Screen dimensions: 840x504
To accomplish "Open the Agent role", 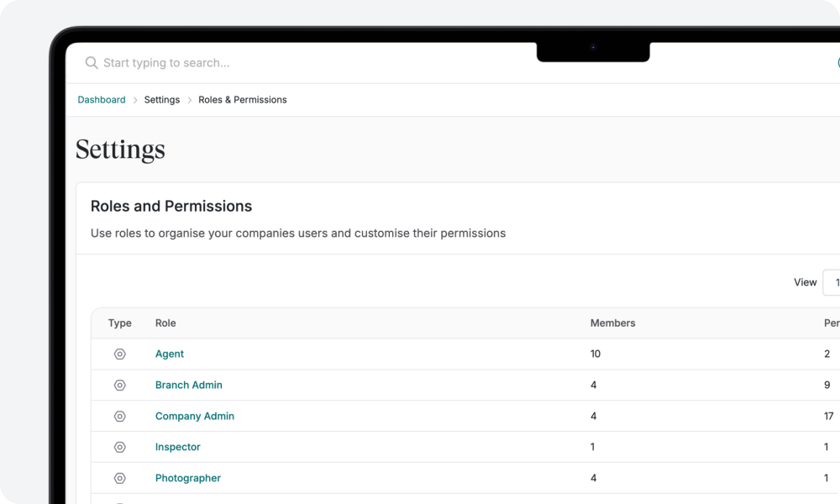I will pos(170,354).
